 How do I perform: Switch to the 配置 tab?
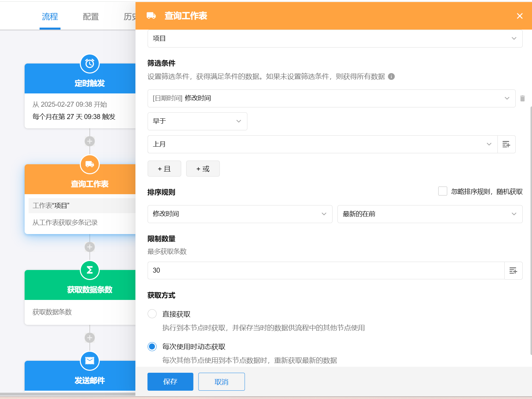(91, 17)
